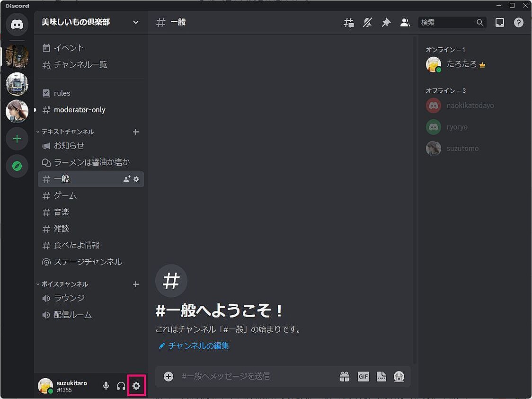The height and width of the screenshot is (399, 532).
Task: Open the pinned messages panel
Action: pos(386,22)
